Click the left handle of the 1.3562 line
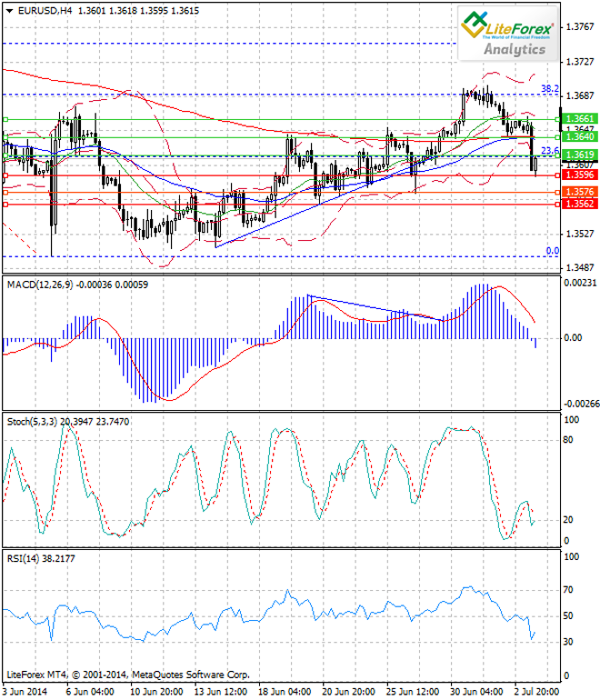 coord(5,205)
